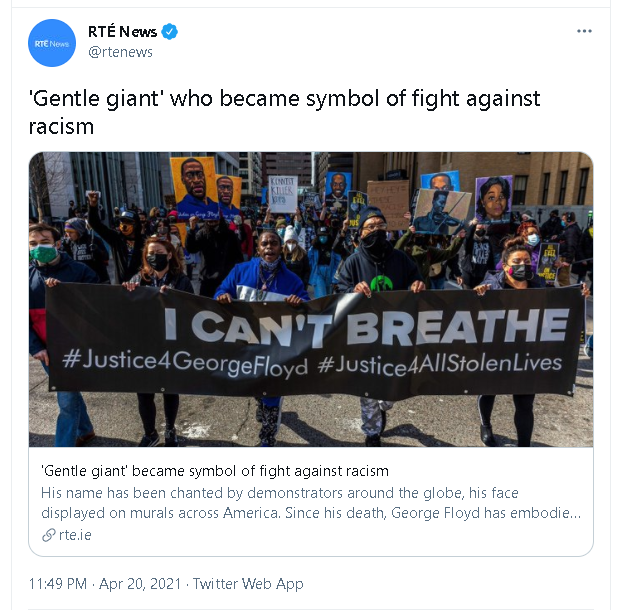Open the three-dot more options menu

[x=584, y=31]
